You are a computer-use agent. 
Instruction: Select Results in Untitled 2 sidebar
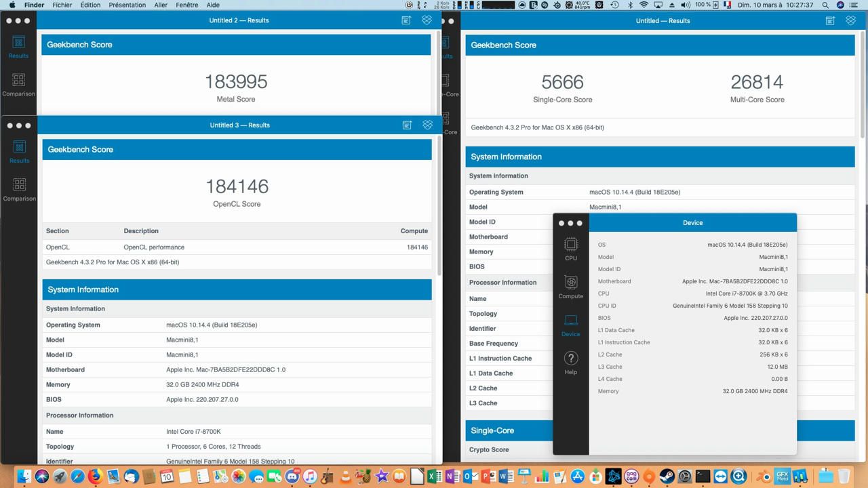[x=18, y=47]
